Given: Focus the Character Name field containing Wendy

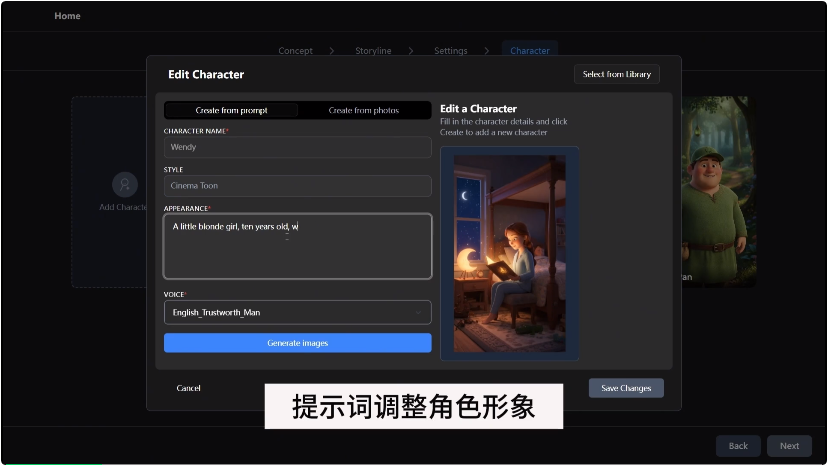Looking at the screenshot, I should [297, 147].
